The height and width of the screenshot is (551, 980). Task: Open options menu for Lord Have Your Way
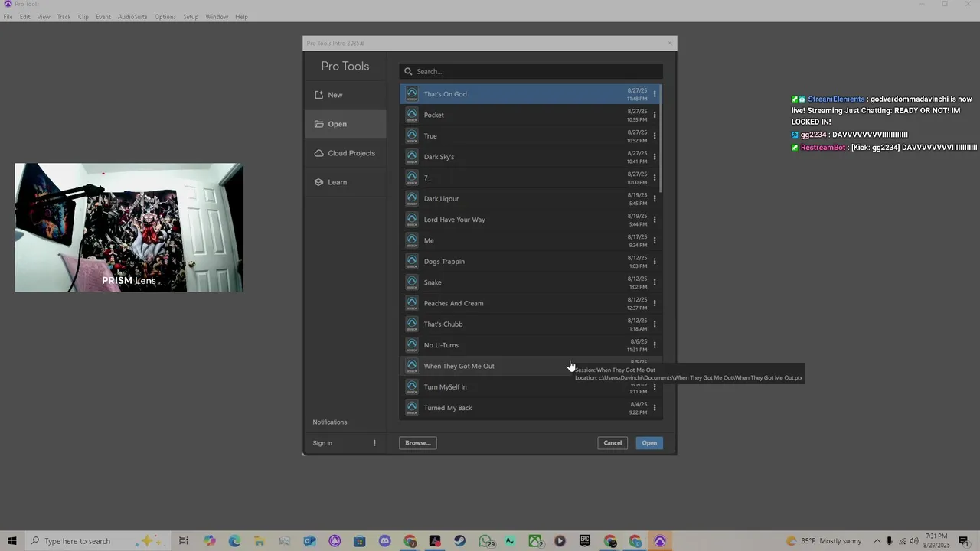pos(655,220)
